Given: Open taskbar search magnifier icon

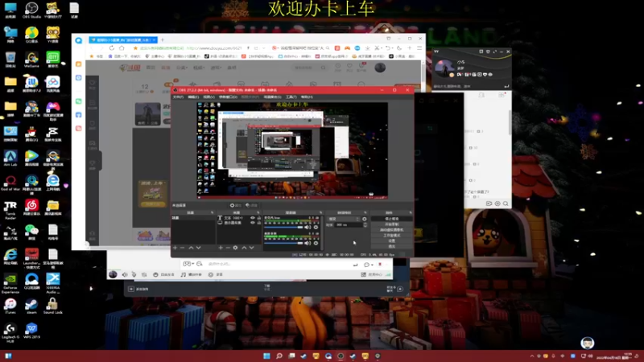Looking at the screenshot, I should click(x=279, y=356).
